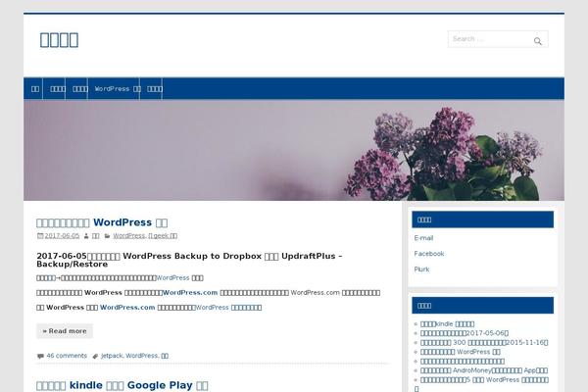
Task: Open the sidebar post mentioning AndroMoney
Action: (484, 370)
